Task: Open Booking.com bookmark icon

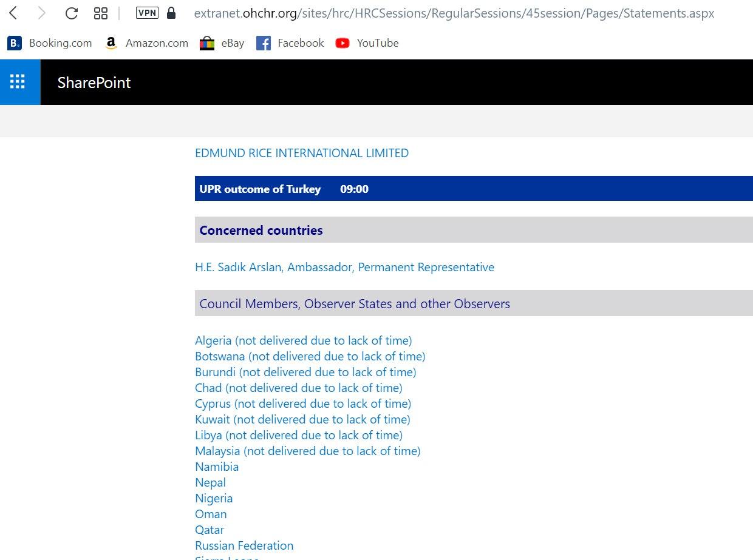Action: tap(15, 43)
